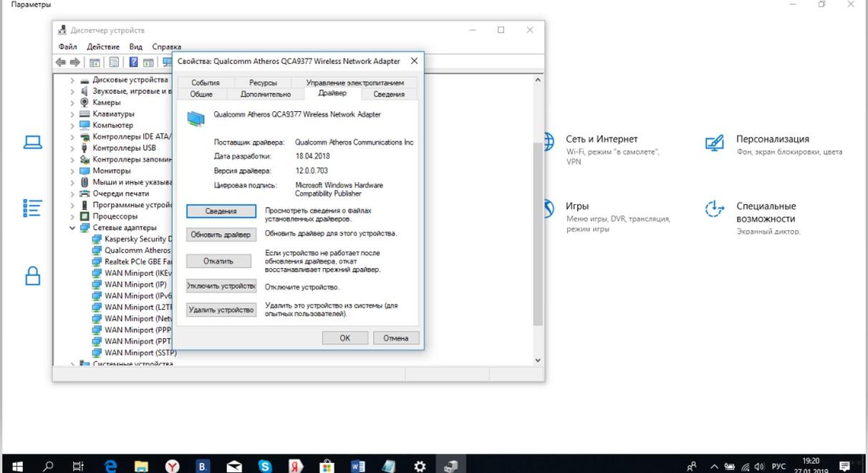The width and height of the screenshot is (868, 473).
Task: Open the Справка menu
Action: pyautogui.click(x=167, y=47)
